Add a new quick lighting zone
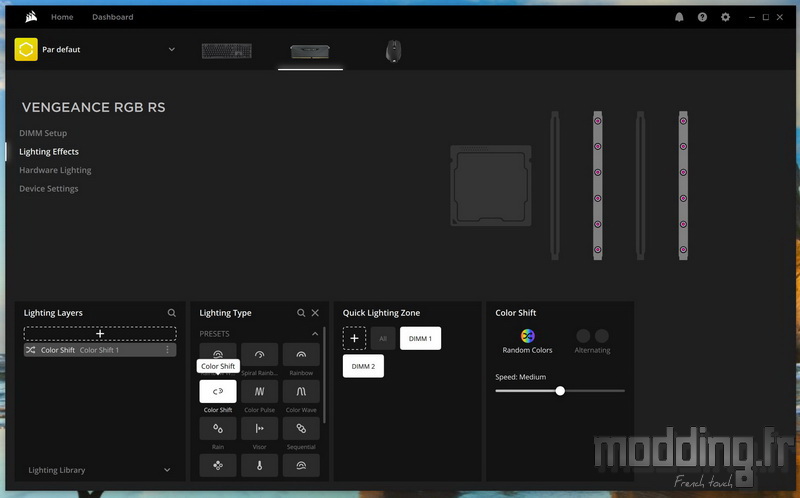 (354, 338)
